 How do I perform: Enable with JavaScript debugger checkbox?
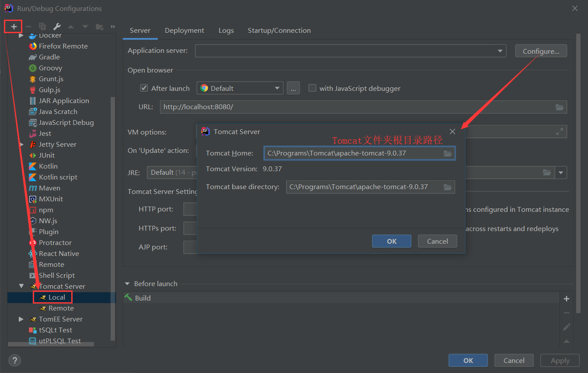pyautogui.click(x=312, y=88)
